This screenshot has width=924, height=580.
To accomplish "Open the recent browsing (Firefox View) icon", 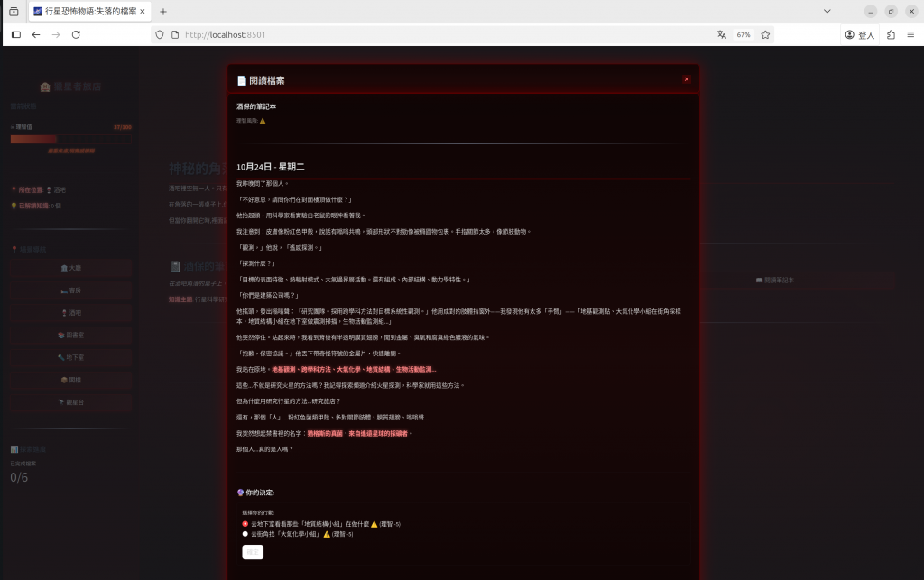I will click(14, 11).
